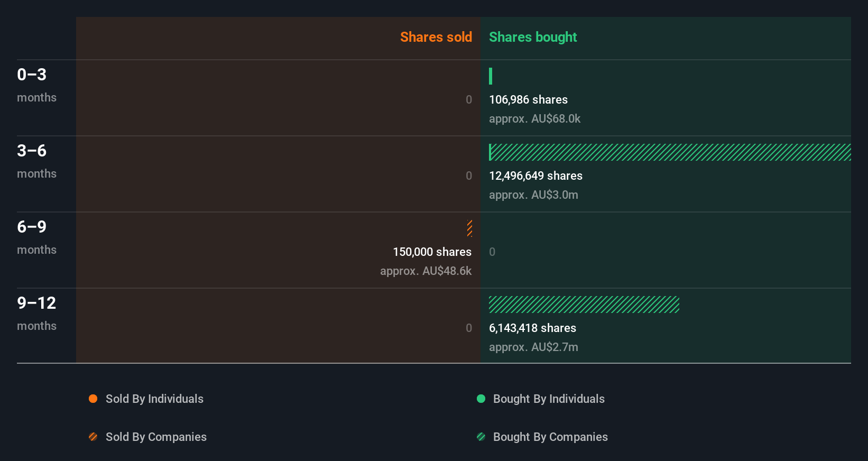Click the 3–6 months hatched green bought bar

point(670,152)
